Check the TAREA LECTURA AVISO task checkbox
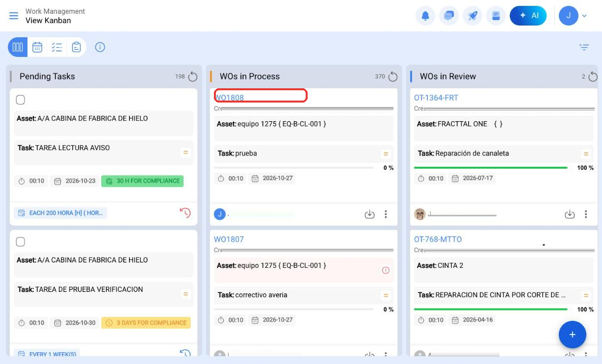 click(21, 100)
